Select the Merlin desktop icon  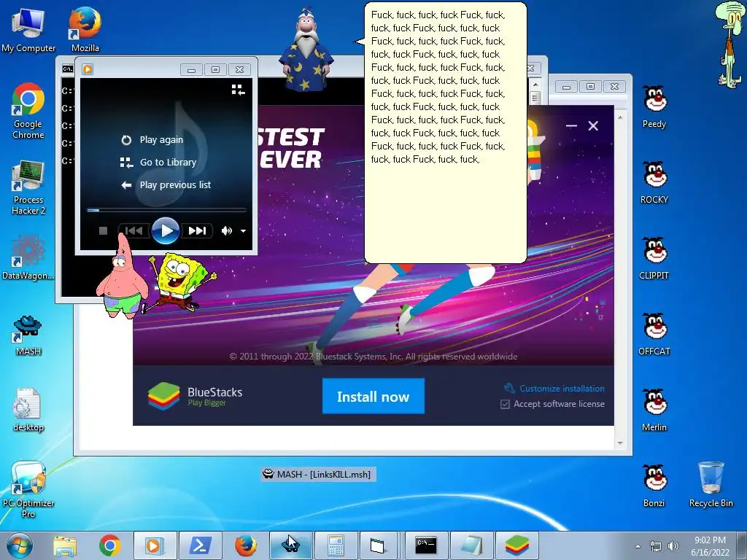(x=654, y=410)
